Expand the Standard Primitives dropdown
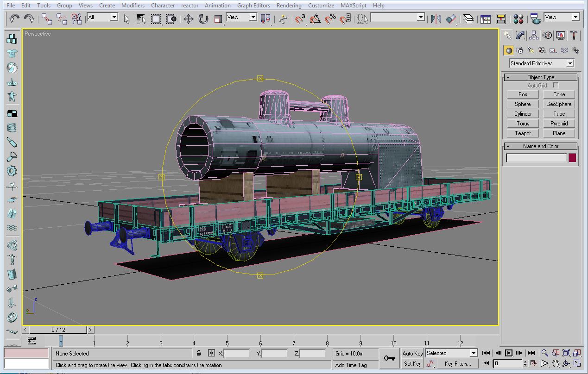 click(x=570, y=63)
